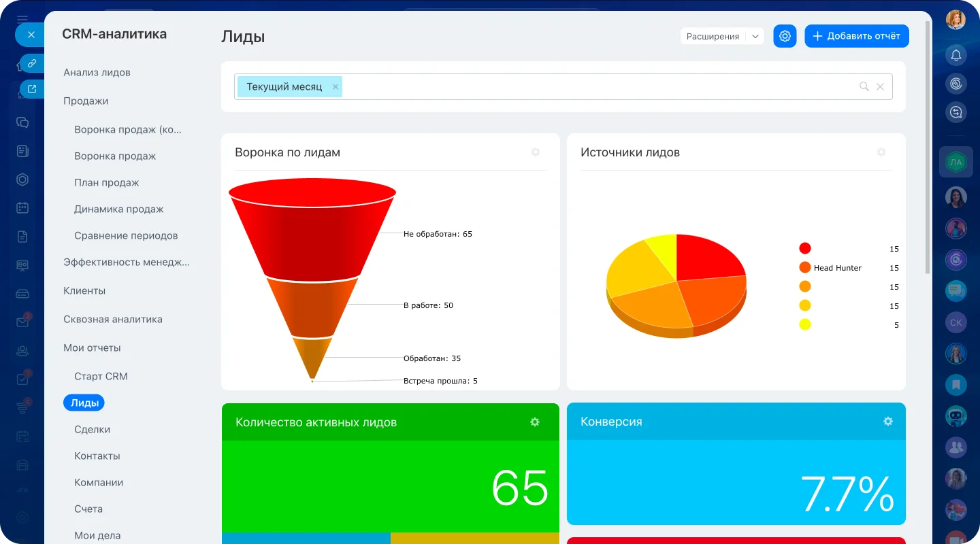The height and width of the screenshot is (544, 980).
Task: Click the search magnifier in the filter bar
Action: click(x=864, y=86)
